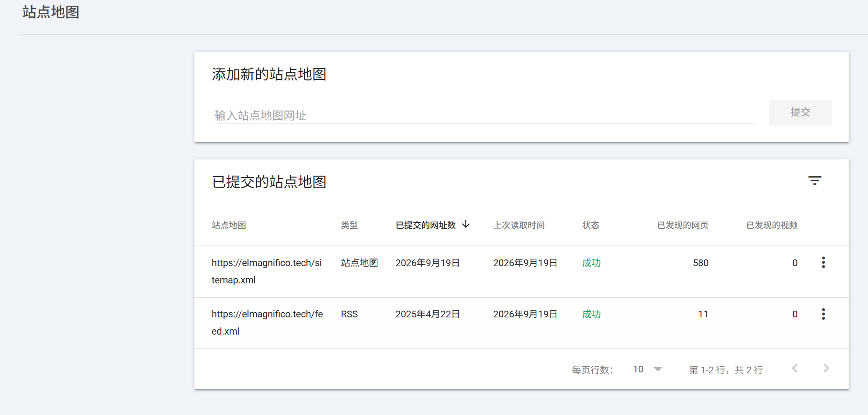Click the 添加新的站点地图 section heading
This screenshot has height=415, width=868.
[x=269, y=74]
